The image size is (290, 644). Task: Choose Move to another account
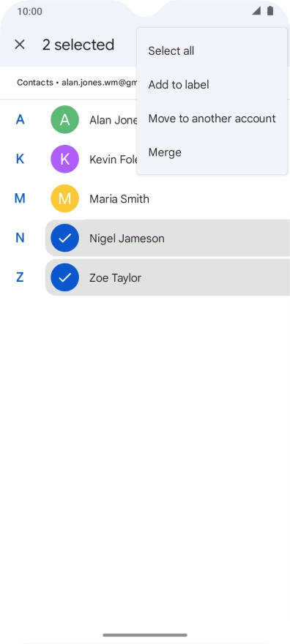212,119
